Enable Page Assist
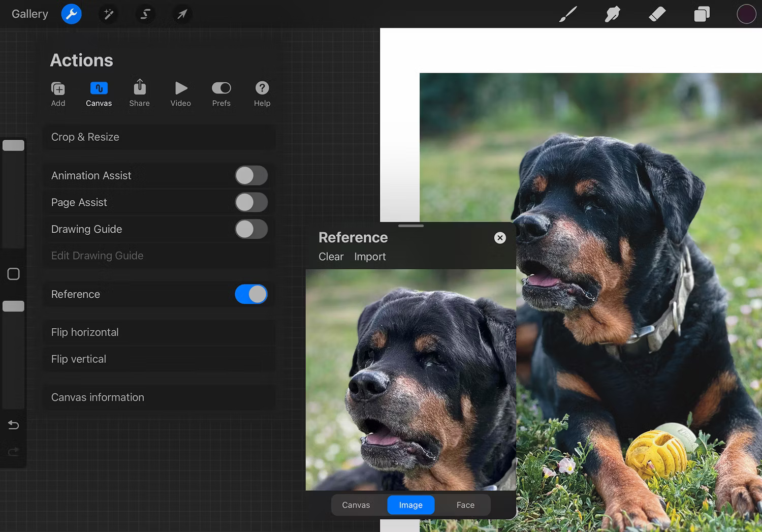 click(251, 202)
